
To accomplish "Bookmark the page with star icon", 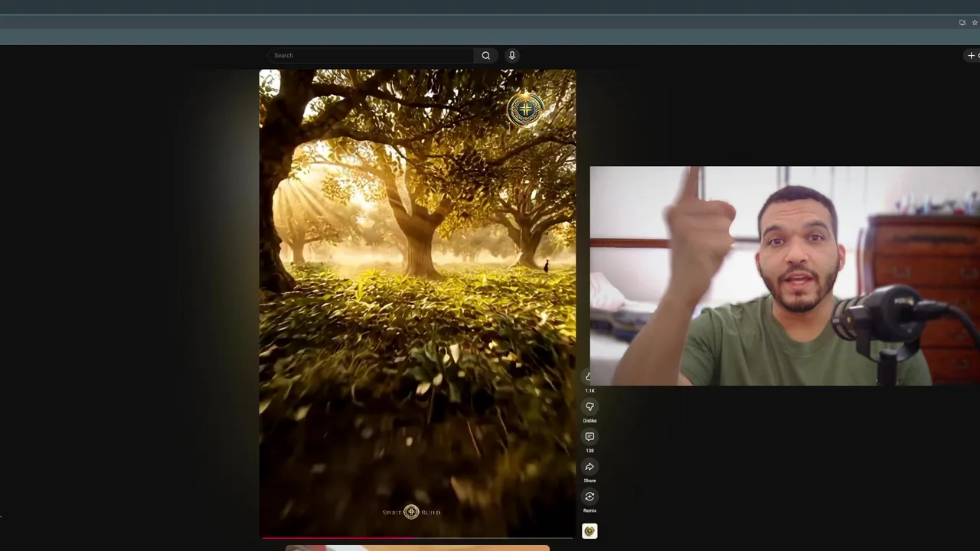I will (975, 22).
